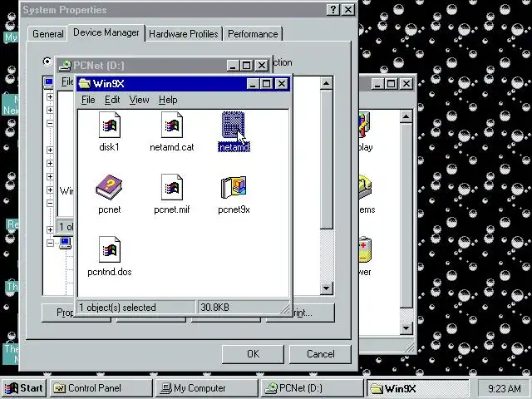Click the Display icon in the Control Panel window
Image resolution: width=532 pixels, height=399 pixels.
click(x=365, y=125)
